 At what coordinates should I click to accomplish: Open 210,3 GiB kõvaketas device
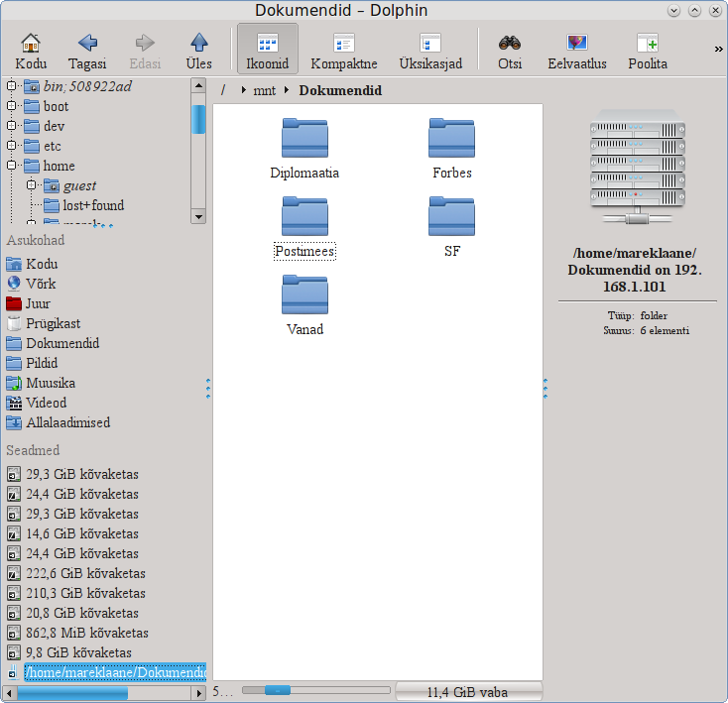76,593
